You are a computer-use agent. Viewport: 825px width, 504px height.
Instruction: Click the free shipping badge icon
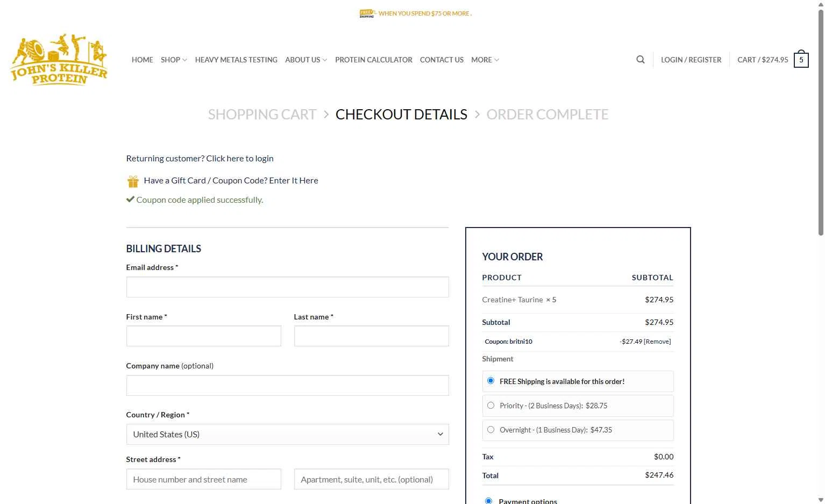[367, 13]
